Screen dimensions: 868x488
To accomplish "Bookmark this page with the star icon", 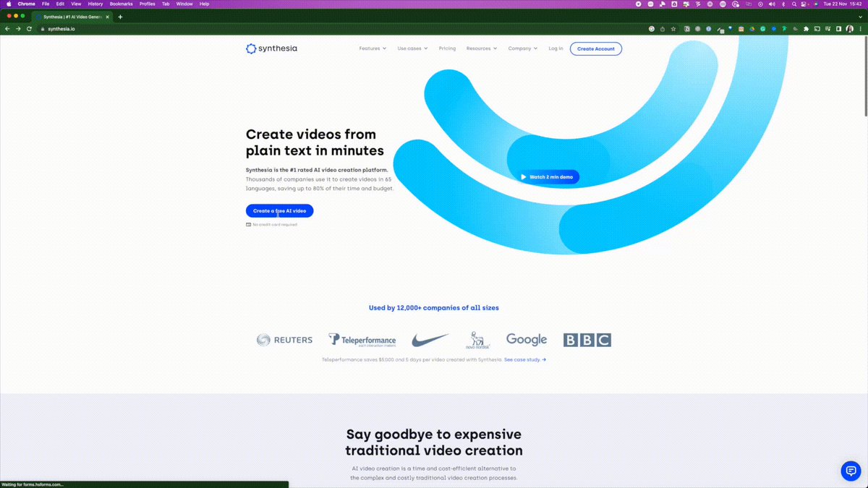I will pyautogui.click(x=673, y=29).
